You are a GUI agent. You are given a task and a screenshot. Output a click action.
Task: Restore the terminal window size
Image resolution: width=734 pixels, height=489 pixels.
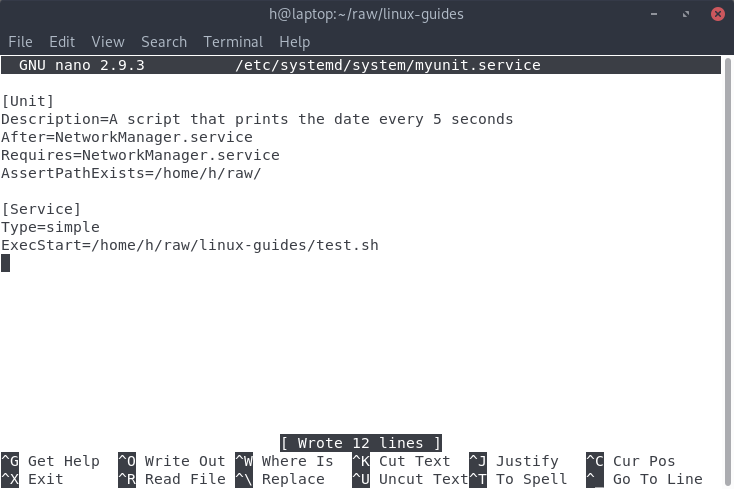686,14
